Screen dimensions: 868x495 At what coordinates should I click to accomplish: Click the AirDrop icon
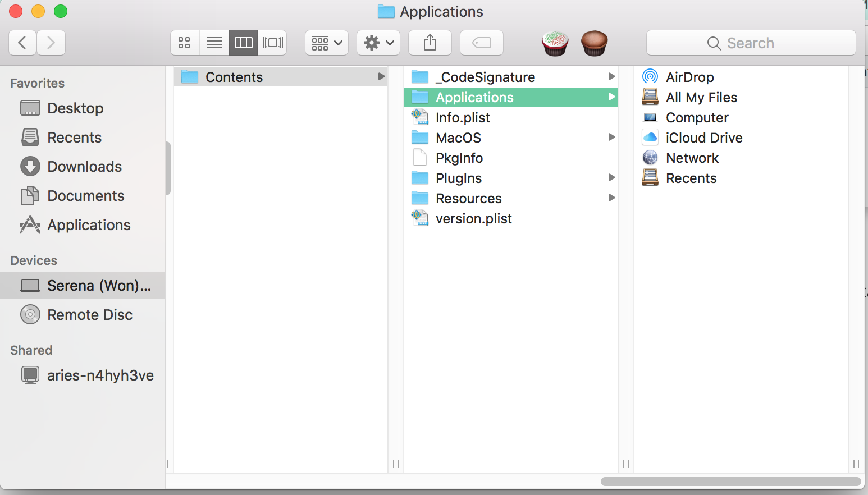650,76
